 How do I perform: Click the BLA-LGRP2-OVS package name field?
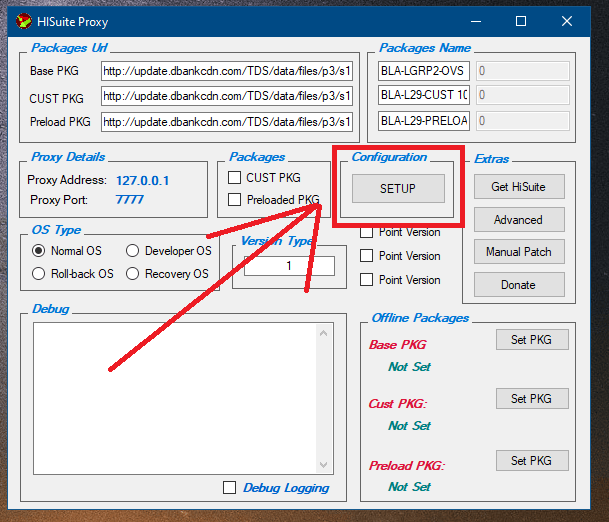(x=424, y=71)
